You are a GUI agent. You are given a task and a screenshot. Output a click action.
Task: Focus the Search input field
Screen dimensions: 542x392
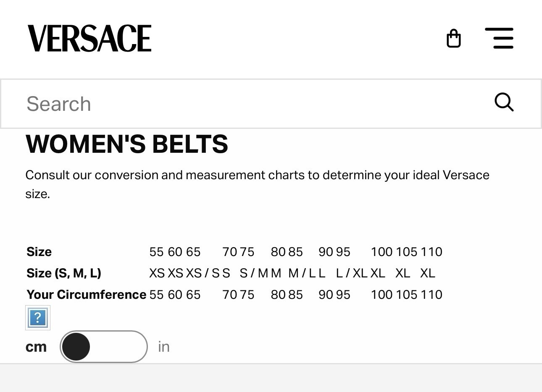tap(252, 104)
